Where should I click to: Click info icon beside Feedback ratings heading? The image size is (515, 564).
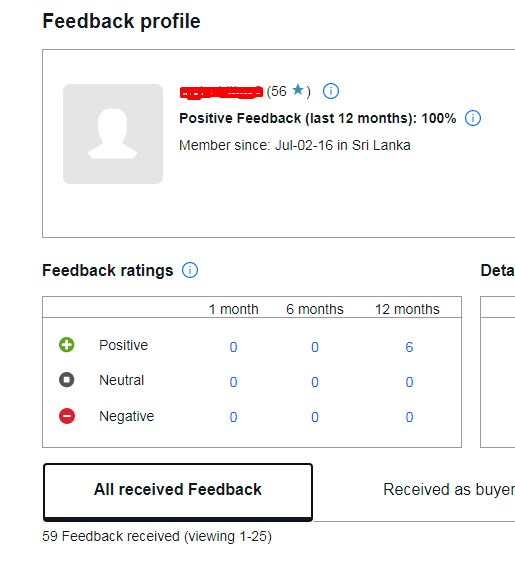click(x=190, y=270)
